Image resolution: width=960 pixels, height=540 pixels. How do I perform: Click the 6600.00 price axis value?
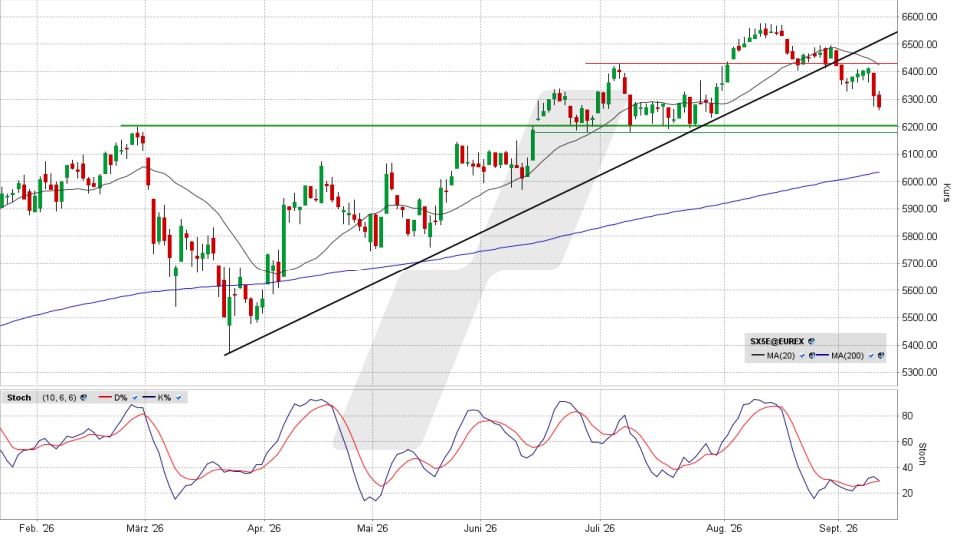click(x=920, y=17)
